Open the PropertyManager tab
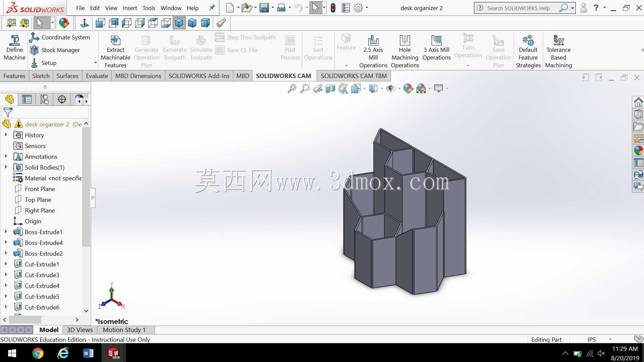This screenshot has height=362, width=644. [x=27, y=99]
